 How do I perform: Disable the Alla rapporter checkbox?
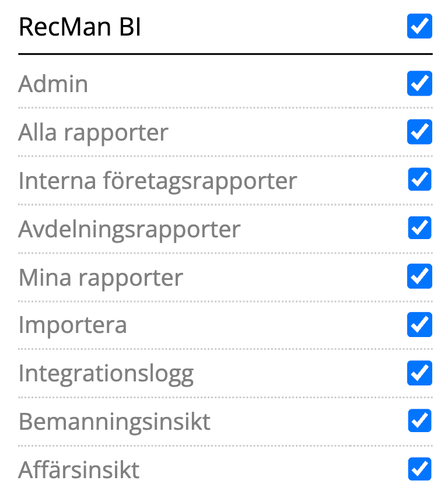[x=419, y=132]
